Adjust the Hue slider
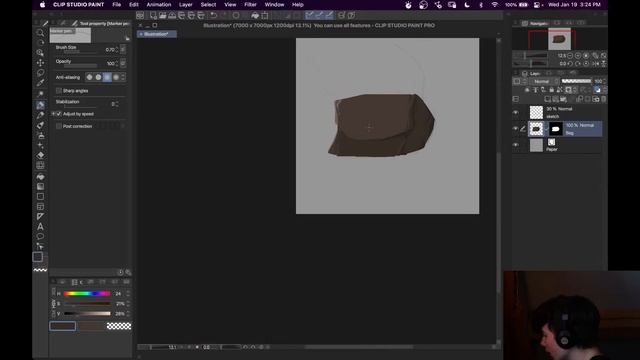Viewport: 640px width, 360px height. [x=87, y=293]
